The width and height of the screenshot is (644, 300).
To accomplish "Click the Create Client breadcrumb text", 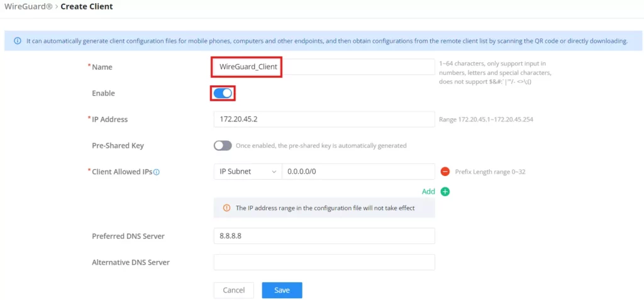I will [87, 6].
